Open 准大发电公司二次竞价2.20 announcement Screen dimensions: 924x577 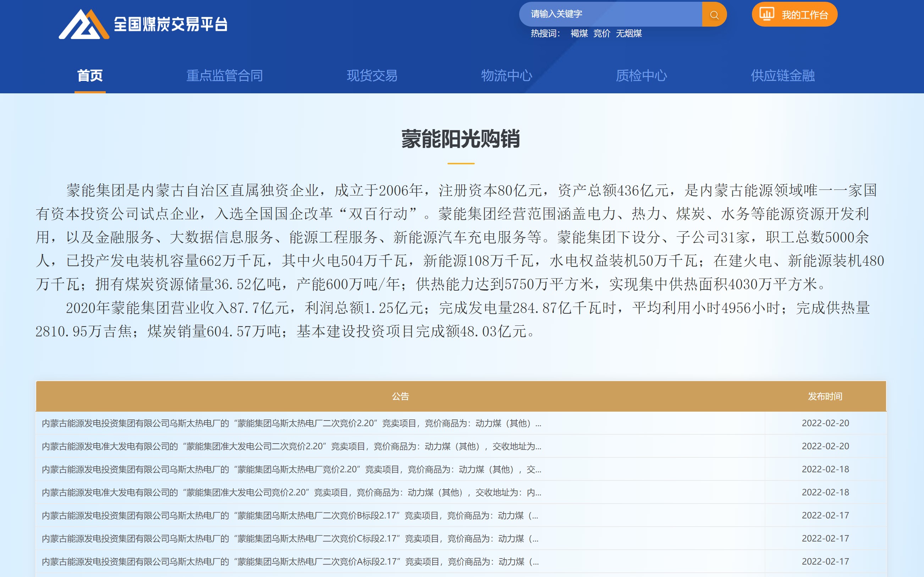[x=291, y=446]
